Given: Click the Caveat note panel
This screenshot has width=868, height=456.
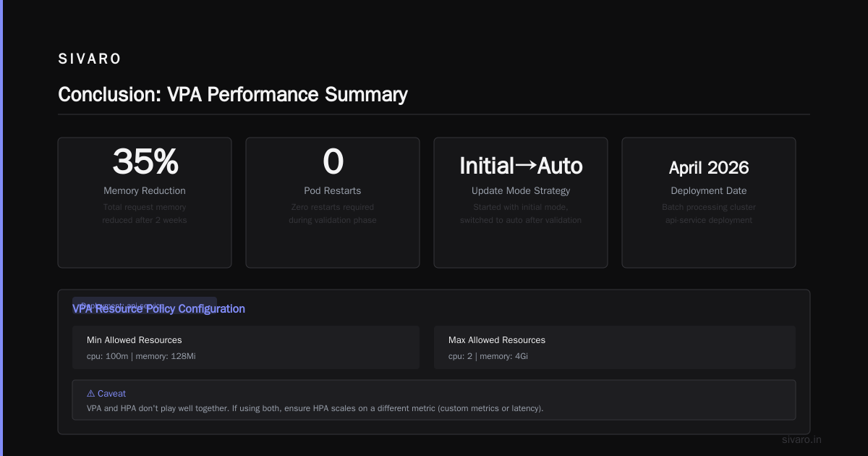Looking at the screenshot, I should 434,400.
